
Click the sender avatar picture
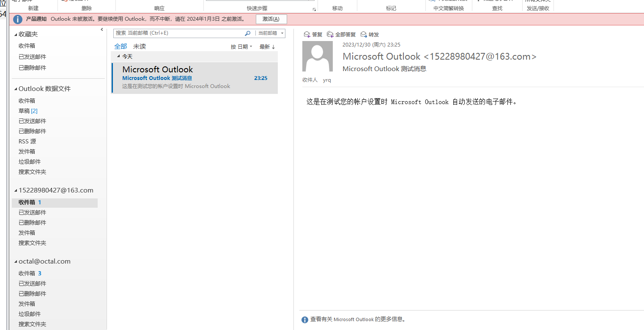pos(318,56)
